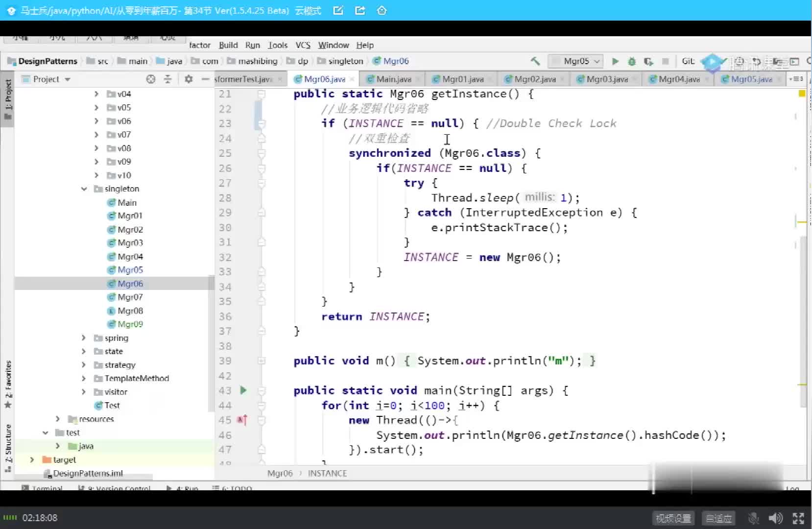
Task: Expand the spring package
Action: [84, 338]
